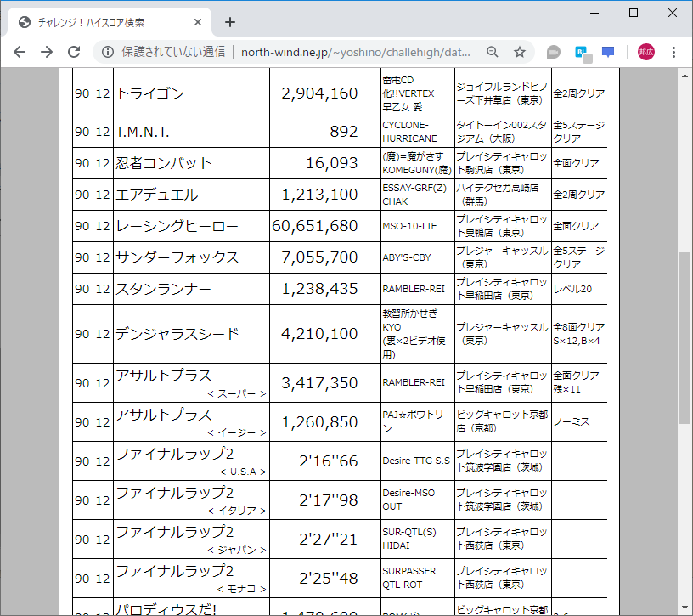This screenshot has height=616, width=693.
Task: Select the game title デンジャラスシード
Action: pos(177,334)
